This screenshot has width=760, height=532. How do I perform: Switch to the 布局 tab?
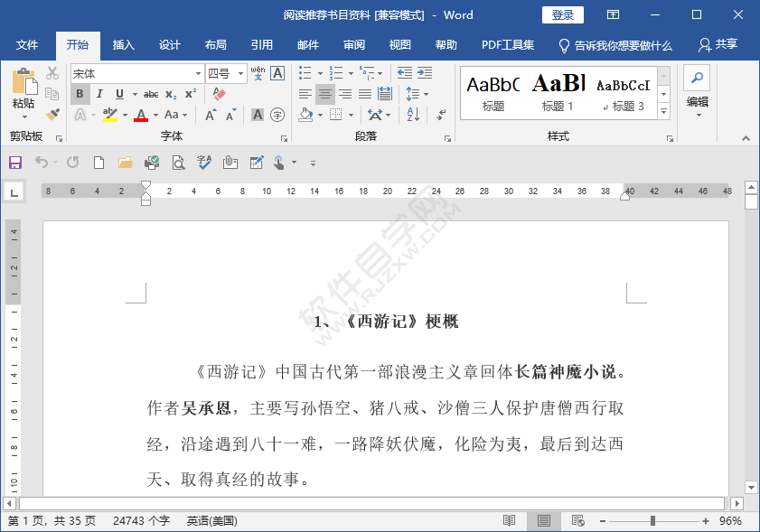216,45
